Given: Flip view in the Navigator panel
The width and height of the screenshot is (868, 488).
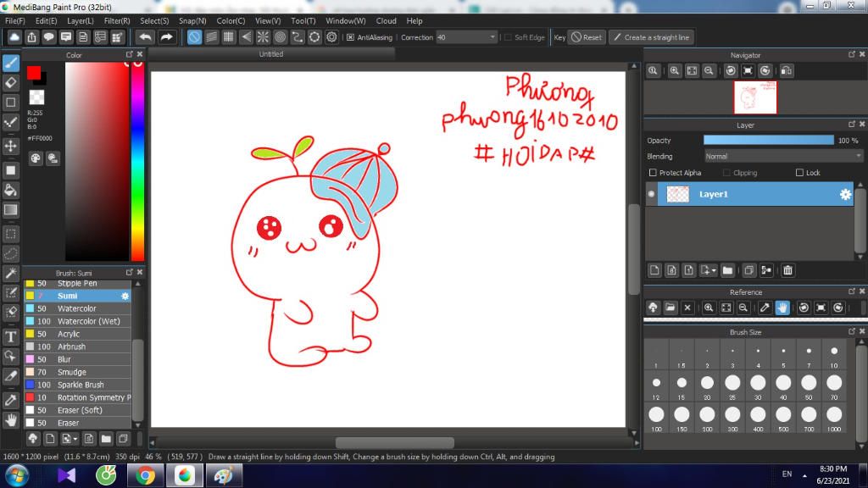Looking at the screenshot, I should click(x=786, y=71).
